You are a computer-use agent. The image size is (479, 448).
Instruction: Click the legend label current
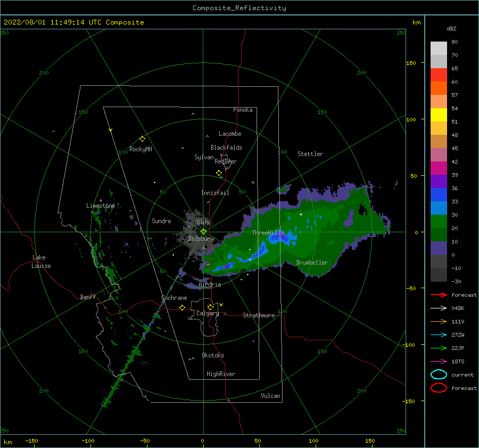point(463,374)
